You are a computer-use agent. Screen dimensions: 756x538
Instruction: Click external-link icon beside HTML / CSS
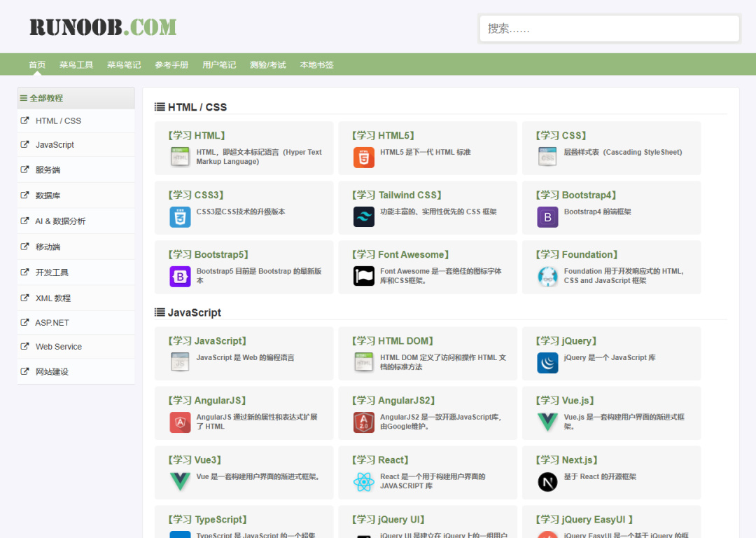point(24,120)
